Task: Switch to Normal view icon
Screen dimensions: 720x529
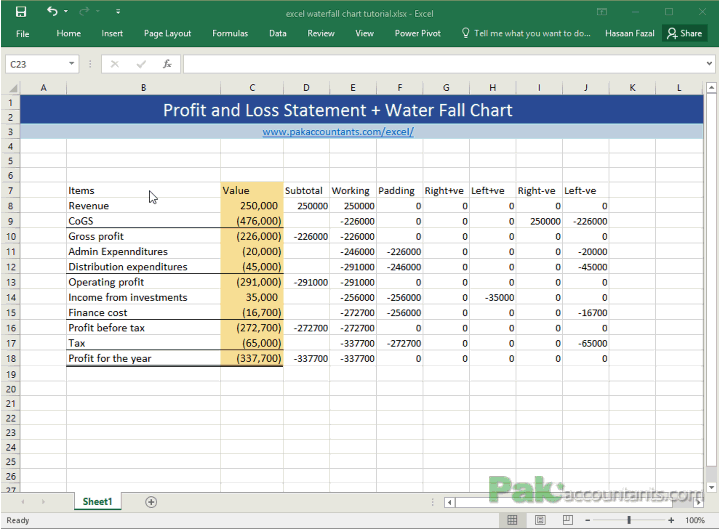Action: [512, 520]
